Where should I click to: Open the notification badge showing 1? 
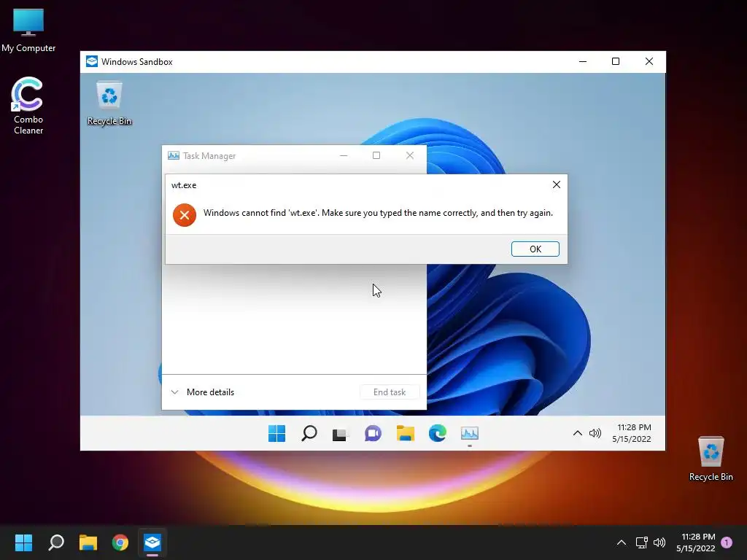(727, 542)
